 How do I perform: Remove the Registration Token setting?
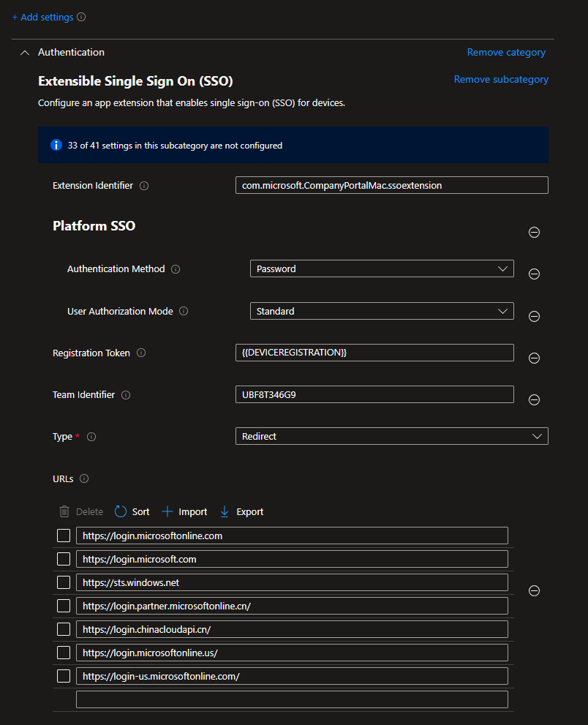coord(534,358)
